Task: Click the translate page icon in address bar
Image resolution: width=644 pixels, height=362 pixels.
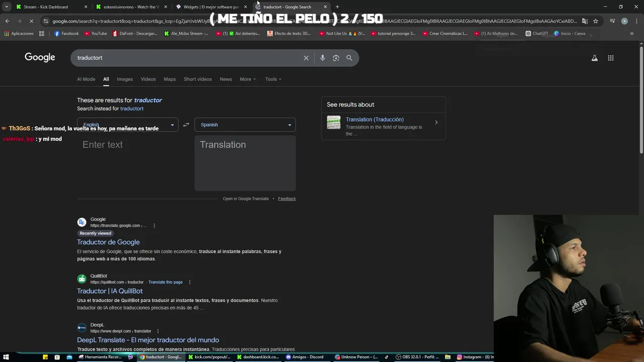Action: [x=585, y=21]
